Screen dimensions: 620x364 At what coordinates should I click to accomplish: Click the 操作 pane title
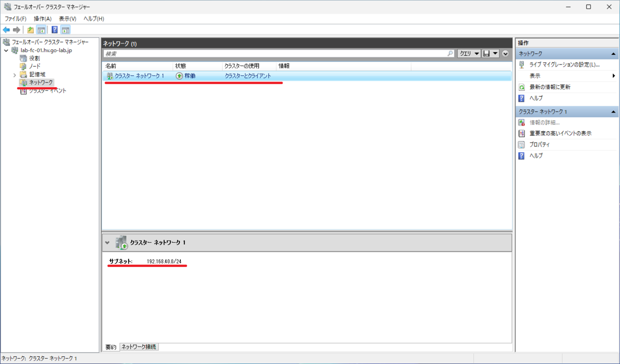tap(523, 43)
